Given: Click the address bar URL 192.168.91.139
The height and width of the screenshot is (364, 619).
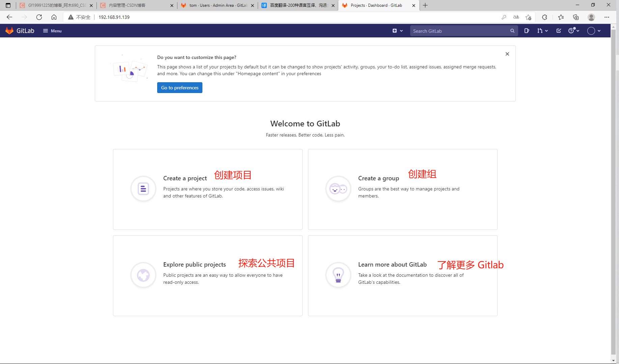Looking at the screenshot, I should coord(114,17).
